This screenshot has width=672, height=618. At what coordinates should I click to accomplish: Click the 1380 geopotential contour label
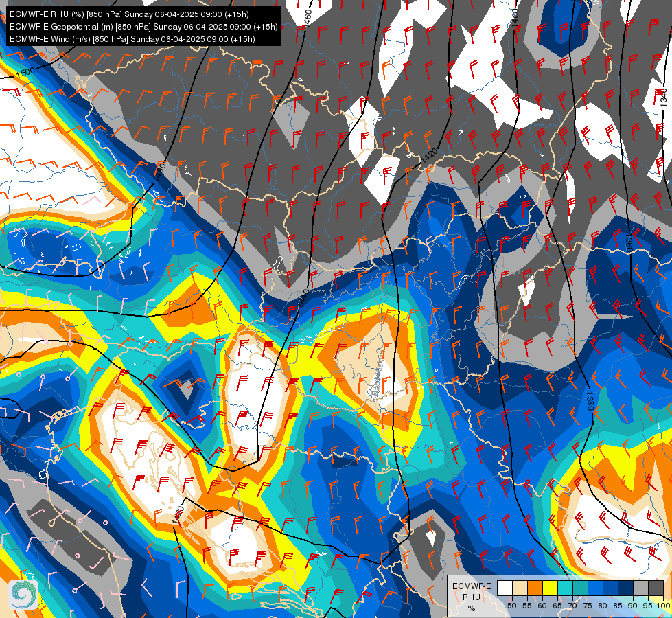click(590, 400)
